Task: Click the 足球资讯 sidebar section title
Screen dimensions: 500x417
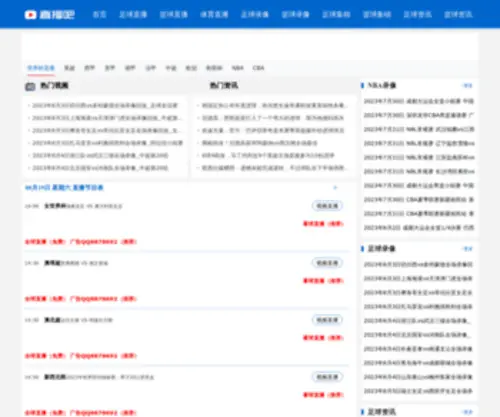Action: [381, 412]
